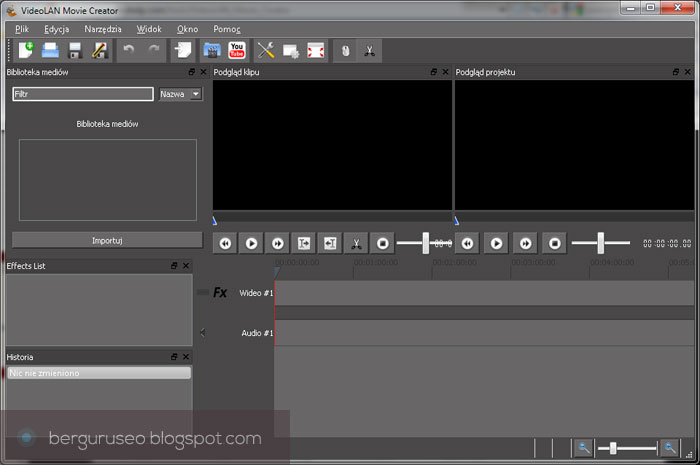Click the empty media library list area
This screenshot has height=465, width=700.
pos(108,180)
